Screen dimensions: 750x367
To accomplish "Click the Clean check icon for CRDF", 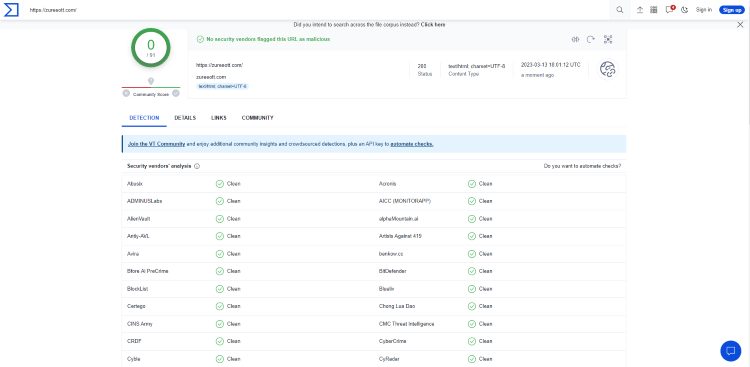I will (x=220, y=342).
